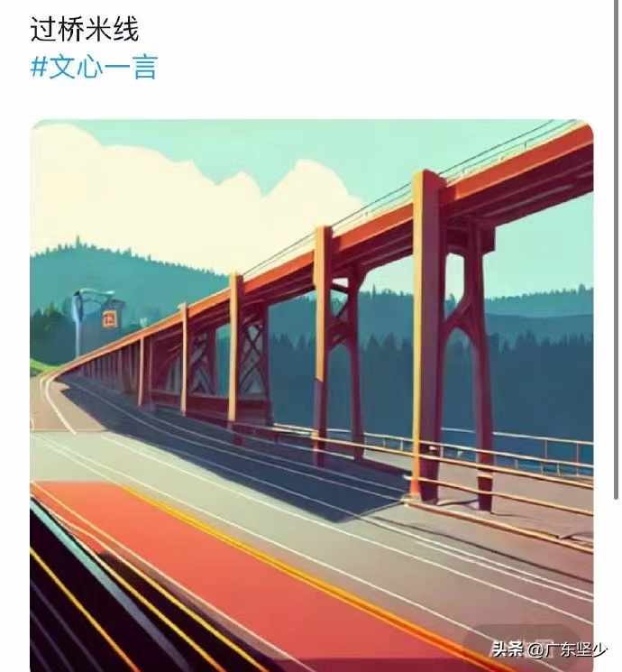The height and width of the screenshot is (672, 622).
Task: Click the @ symbol in the watermark
Action: (x=535, y=649)
